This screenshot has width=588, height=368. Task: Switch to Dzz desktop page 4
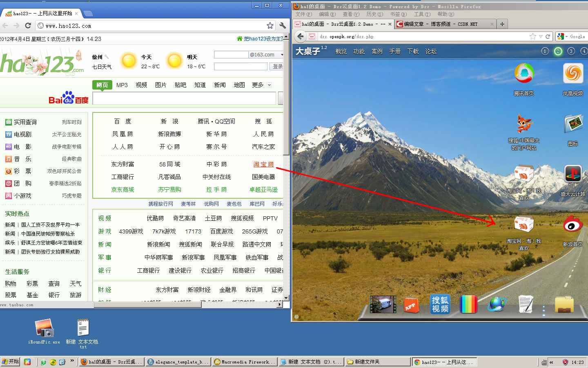[584, 51]
